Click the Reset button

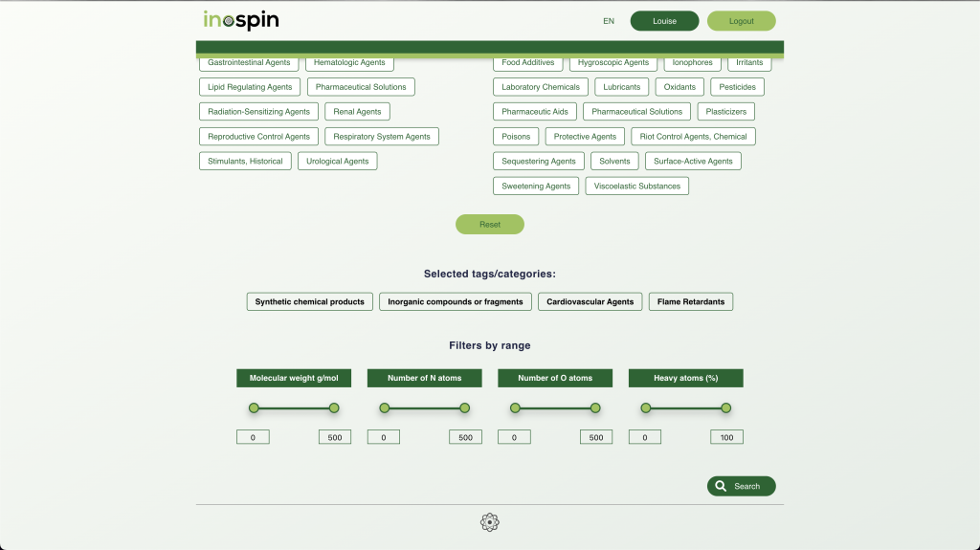point(490,225)
